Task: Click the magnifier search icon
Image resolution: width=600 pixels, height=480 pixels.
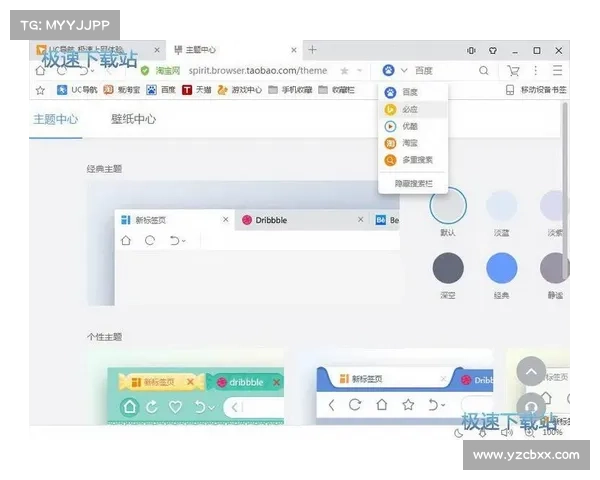Action: (484, 70)
